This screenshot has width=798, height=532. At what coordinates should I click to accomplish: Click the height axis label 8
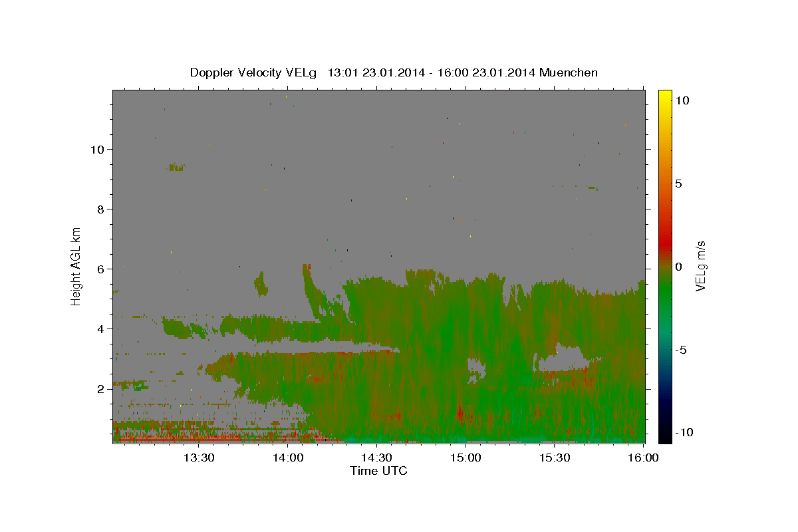101,209
